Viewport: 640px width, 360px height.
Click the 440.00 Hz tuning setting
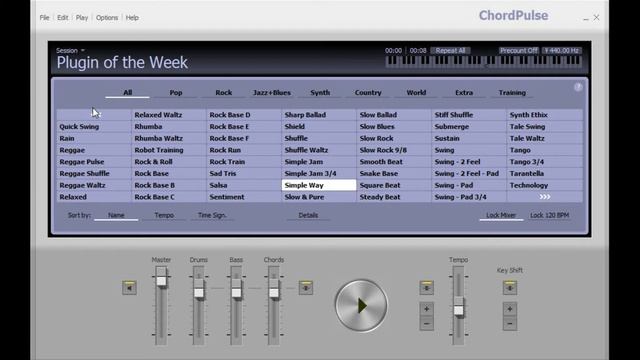coord(562,51)
